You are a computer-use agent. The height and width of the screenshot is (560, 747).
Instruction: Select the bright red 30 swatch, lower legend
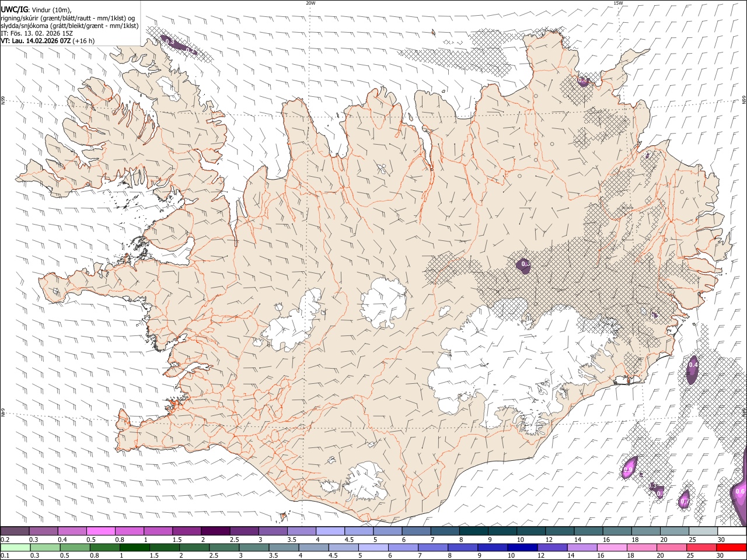(x=731, y=547)
